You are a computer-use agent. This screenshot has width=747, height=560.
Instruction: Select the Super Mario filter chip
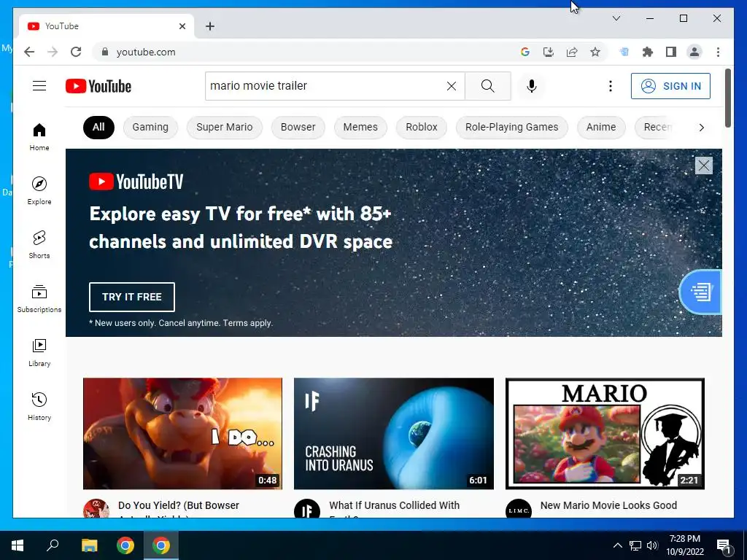point(225,127)
